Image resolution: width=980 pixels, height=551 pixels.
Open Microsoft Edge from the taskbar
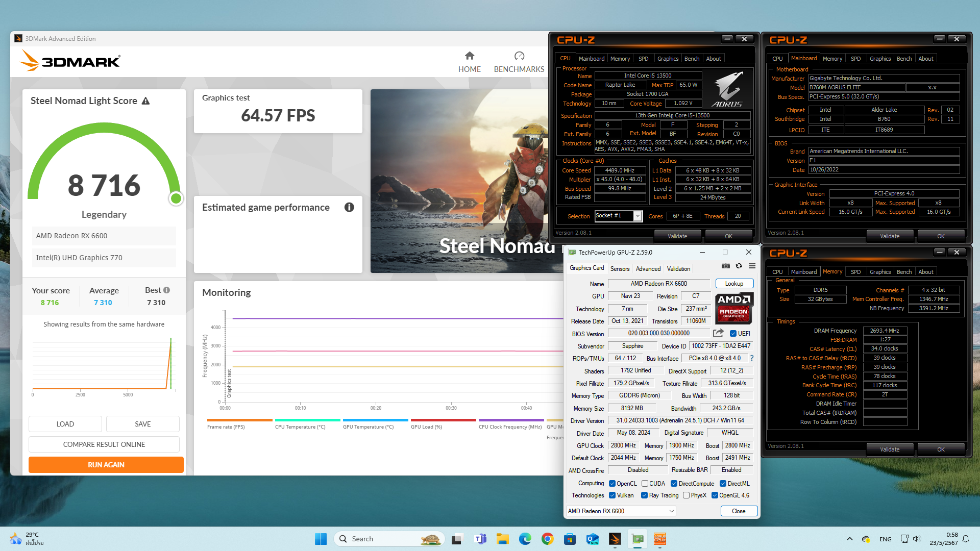[x=525, y=539]
